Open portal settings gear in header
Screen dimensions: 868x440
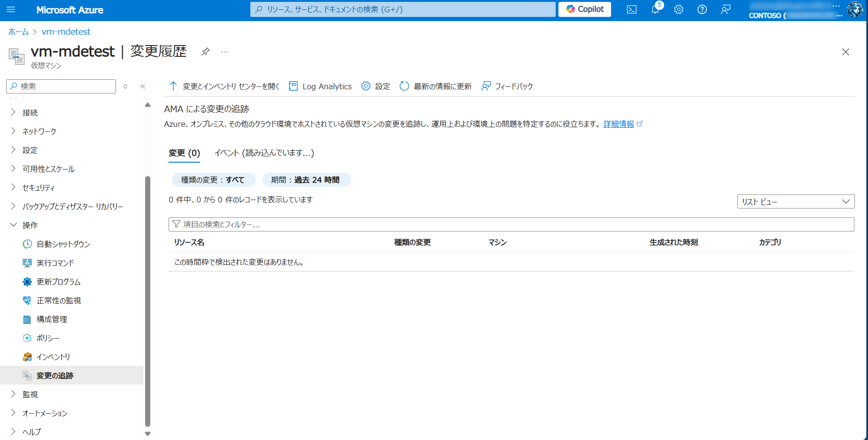click(679, 9)
